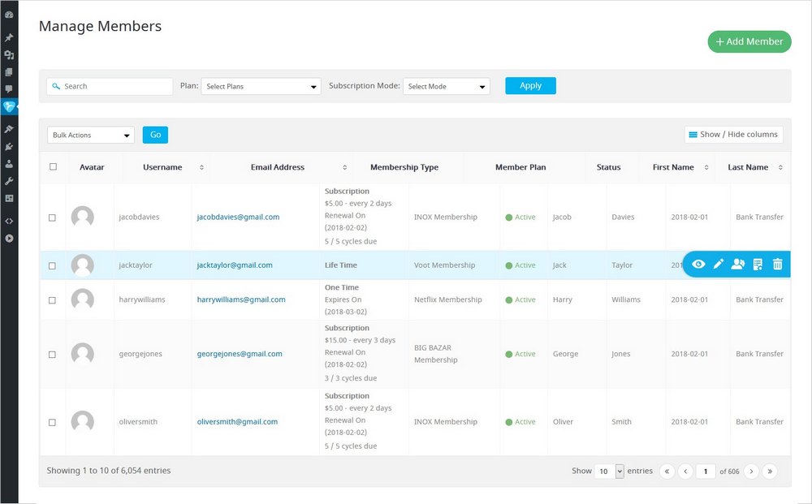
Task: View jacktaylor's member details via eye icon
Action: click(698, 265)
